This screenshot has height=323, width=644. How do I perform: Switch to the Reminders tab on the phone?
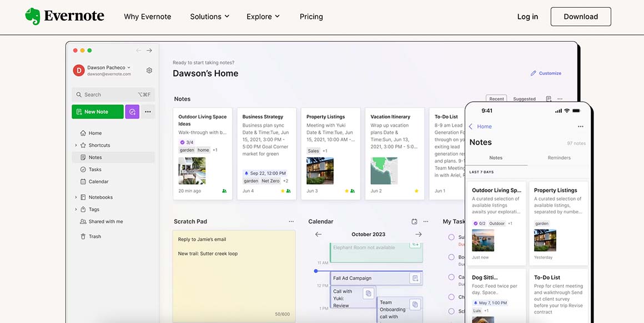click(559, 157)
